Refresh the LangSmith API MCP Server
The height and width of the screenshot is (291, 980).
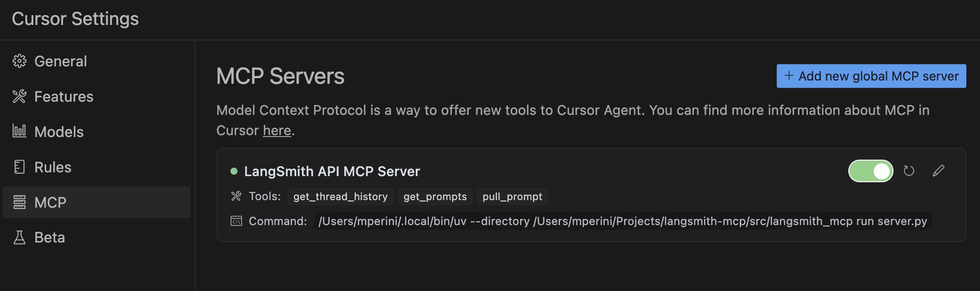(909, 171)
